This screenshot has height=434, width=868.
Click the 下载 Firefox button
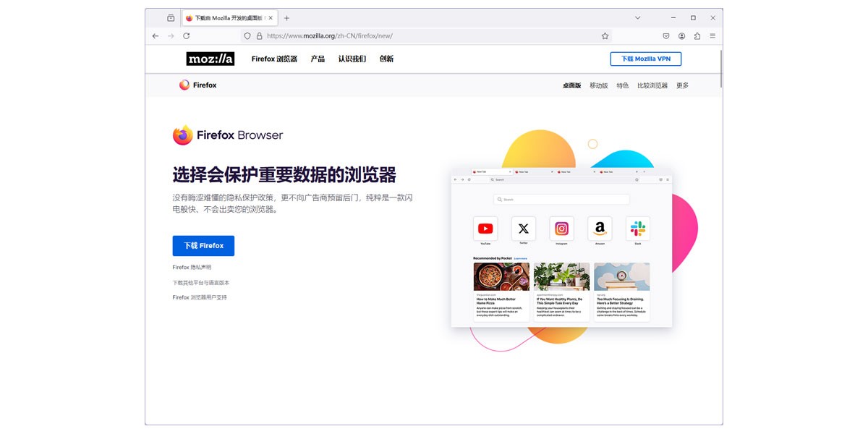203,246
